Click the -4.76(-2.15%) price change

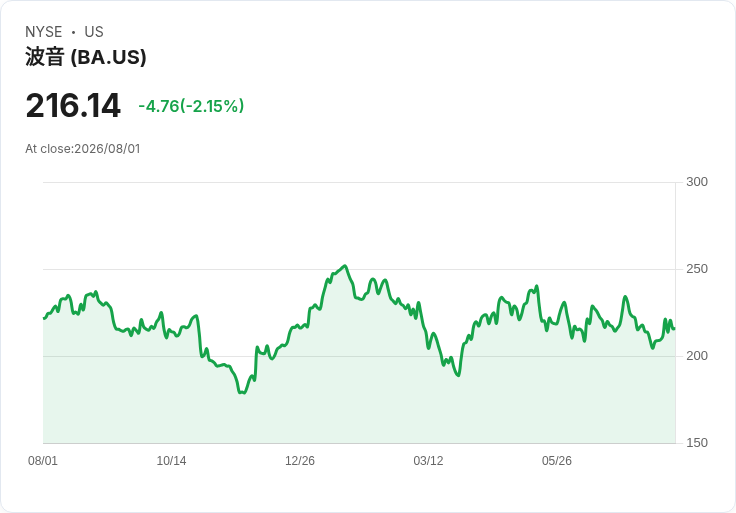[191, 106]
